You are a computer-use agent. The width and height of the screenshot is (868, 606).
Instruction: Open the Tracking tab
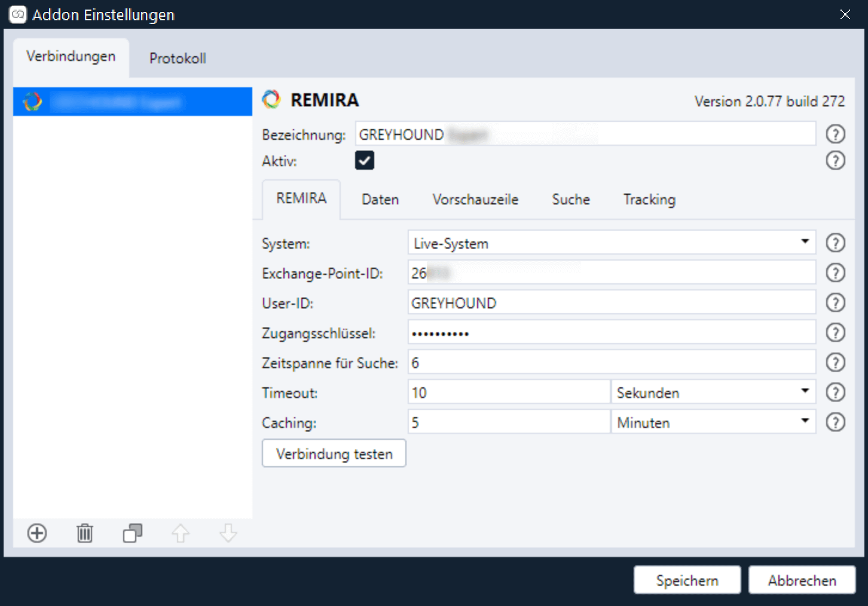coord(649,200)
